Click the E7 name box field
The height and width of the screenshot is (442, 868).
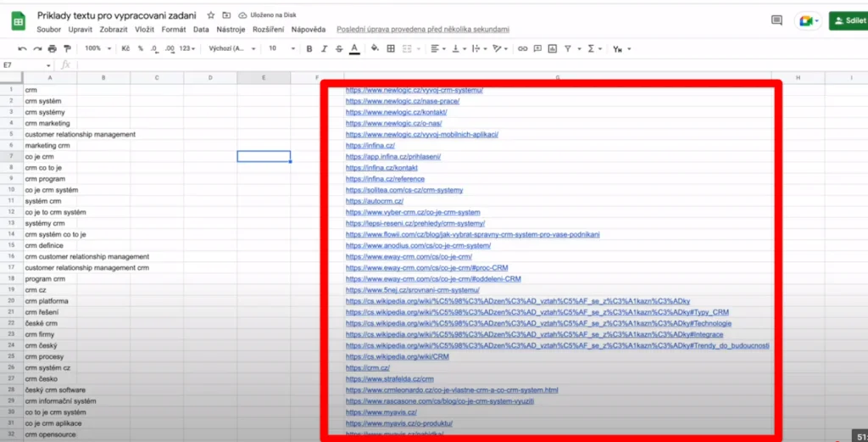click(25, 64)
